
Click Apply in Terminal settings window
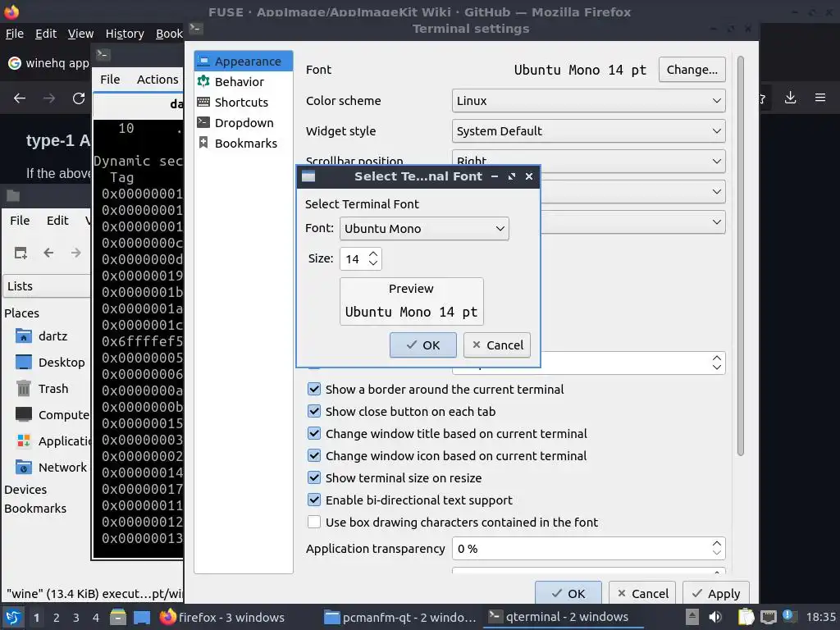click(715, 594)
